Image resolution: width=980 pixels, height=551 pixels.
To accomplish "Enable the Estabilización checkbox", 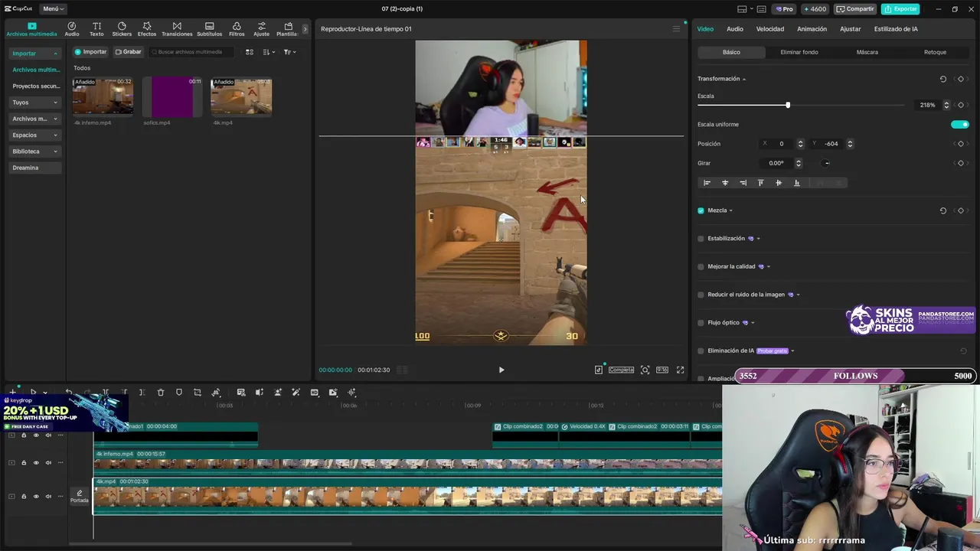I will point(701,239).
